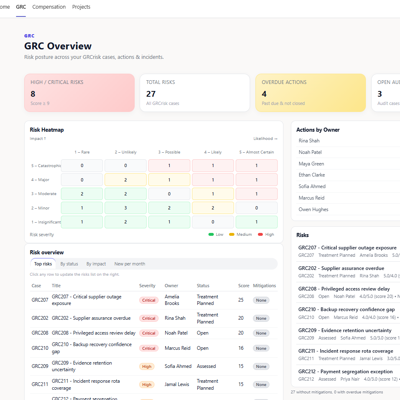Click heatmap cell Moderate impact, Almost Certain likelihood
Image resolution: width=400 pixels, height=400 pixels.
pyautogui.click(x=257, y=194)
